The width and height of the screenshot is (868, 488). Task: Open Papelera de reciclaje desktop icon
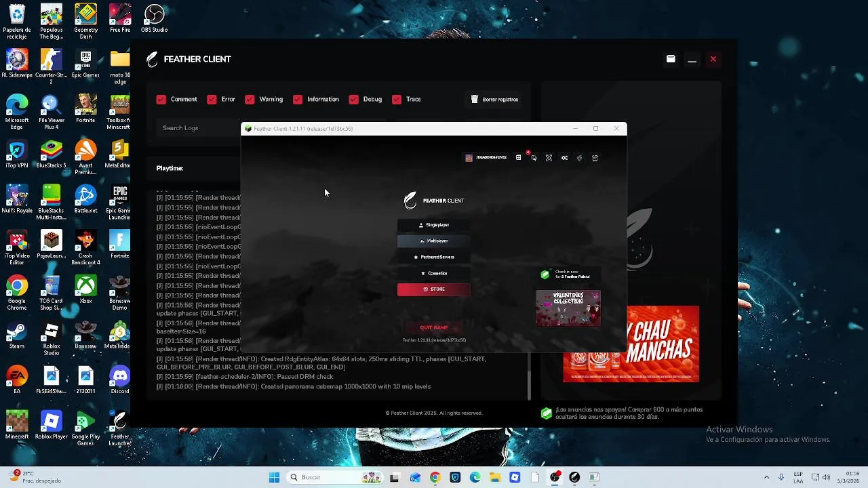coord(17,22)
